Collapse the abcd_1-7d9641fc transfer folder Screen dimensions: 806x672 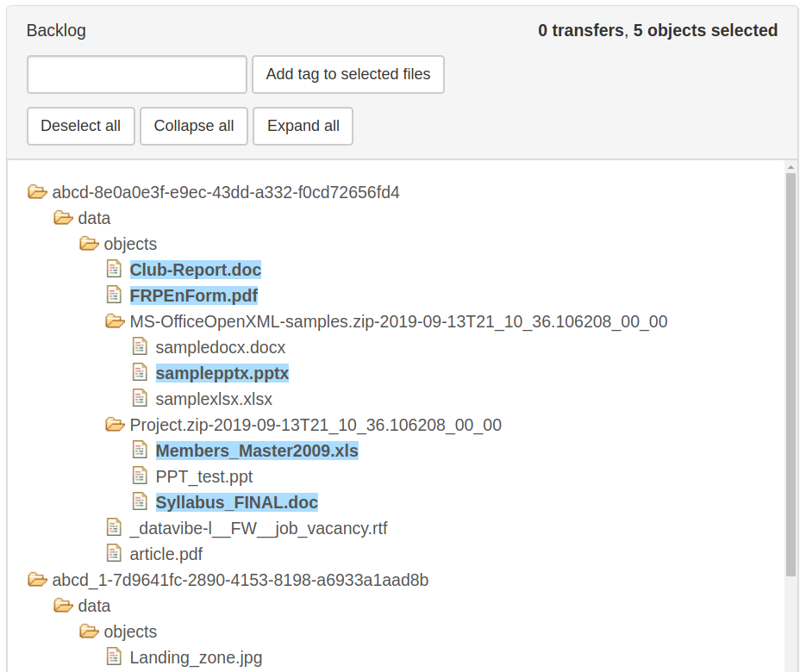coord(37,580)
